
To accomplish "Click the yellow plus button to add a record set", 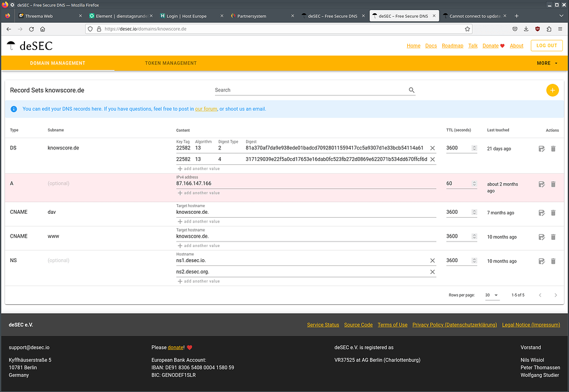I will (552, 89).
